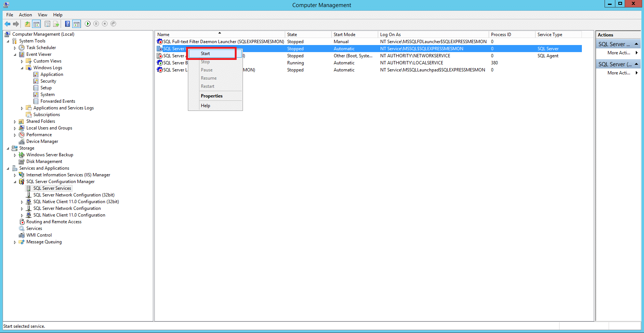
Task: Click the Device Manager icon
Action: pyautogui.click(x=22, y=141)
